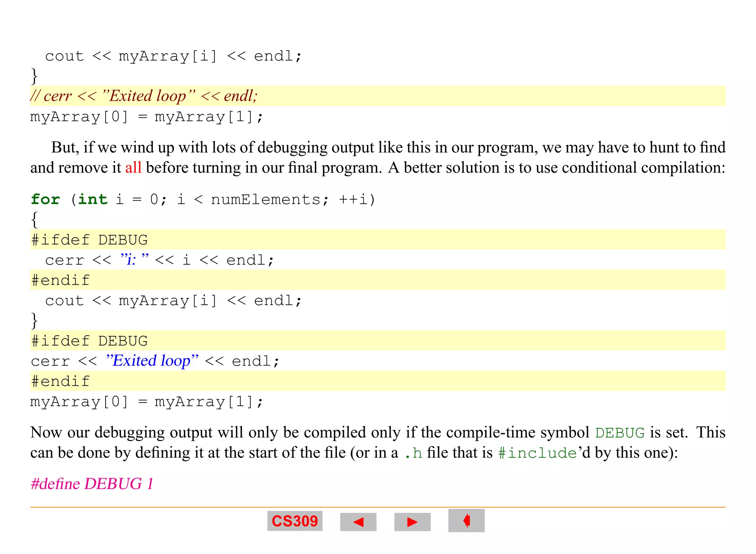
Task: Click the last 'myArray[0] = myArray[1];' line
Action: click(x=147, y=401)
